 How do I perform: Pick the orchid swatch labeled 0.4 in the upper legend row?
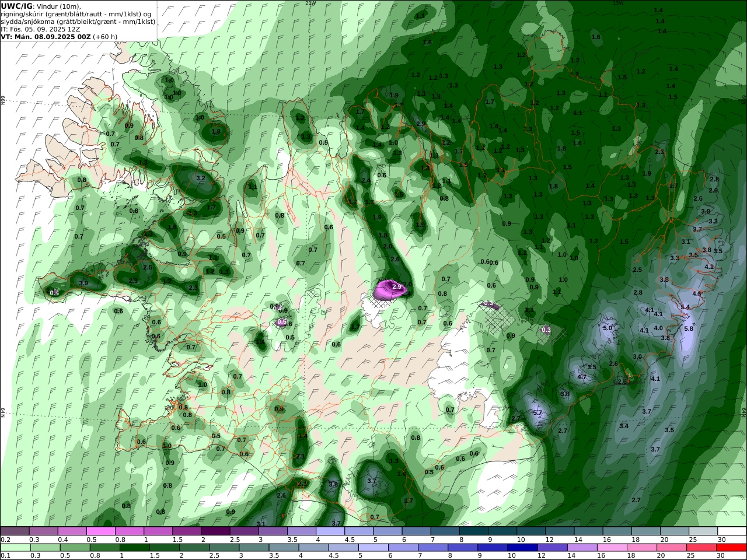coord(72,531)
